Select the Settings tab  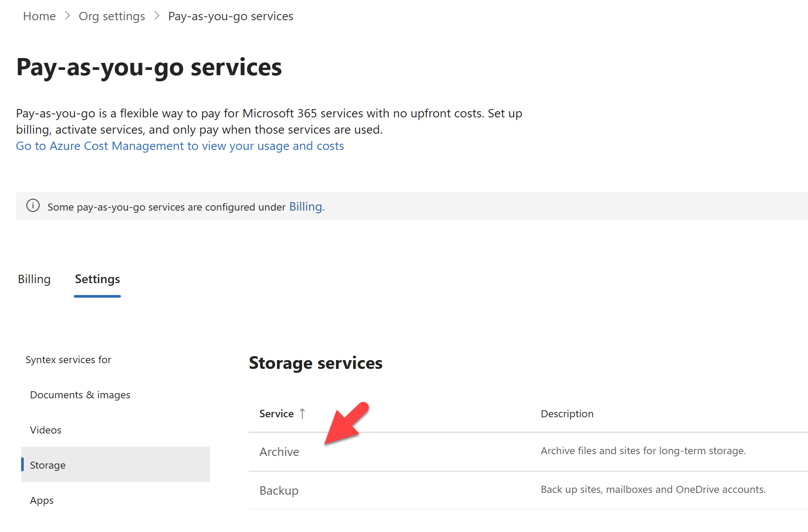tap(98, 279)
